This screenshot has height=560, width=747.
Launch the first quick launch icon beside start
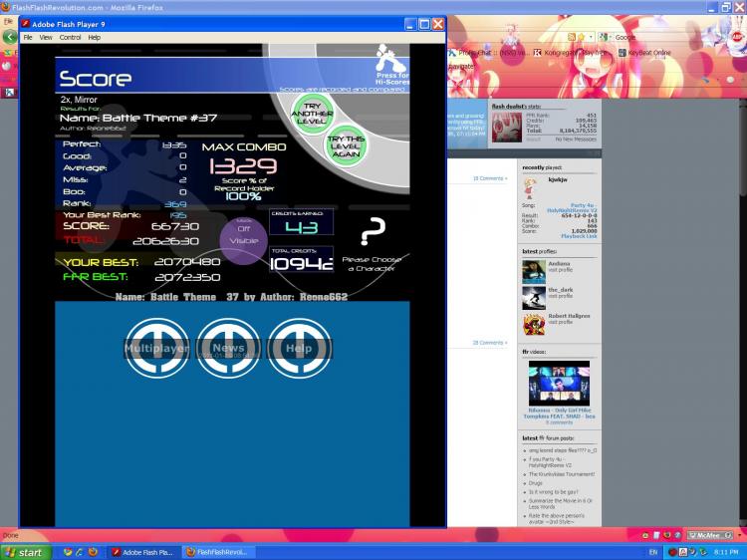(67, 552)
